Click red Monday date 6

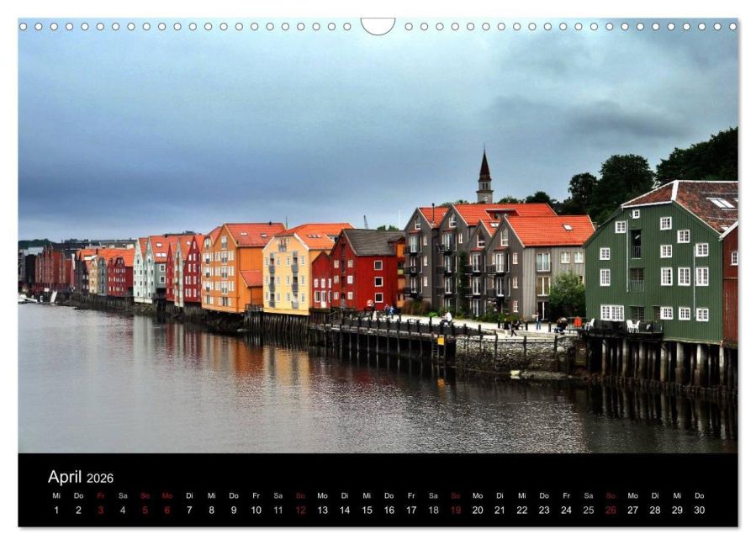[x=167, y=510]
